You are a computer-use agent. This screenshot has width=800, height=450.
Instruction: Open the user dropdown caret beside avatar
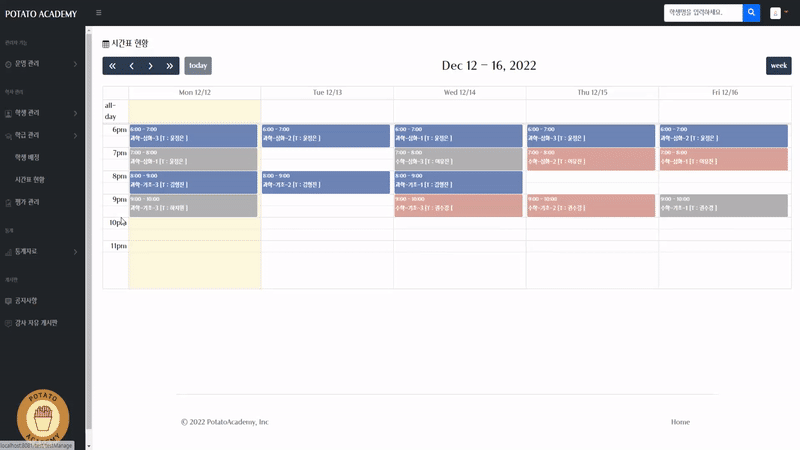coord(786,12)
